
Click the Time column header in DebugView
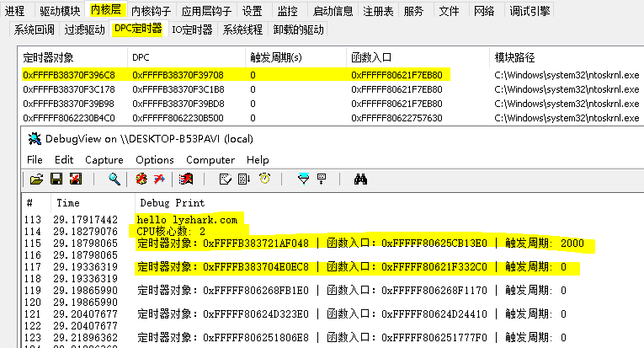point(93,202)
